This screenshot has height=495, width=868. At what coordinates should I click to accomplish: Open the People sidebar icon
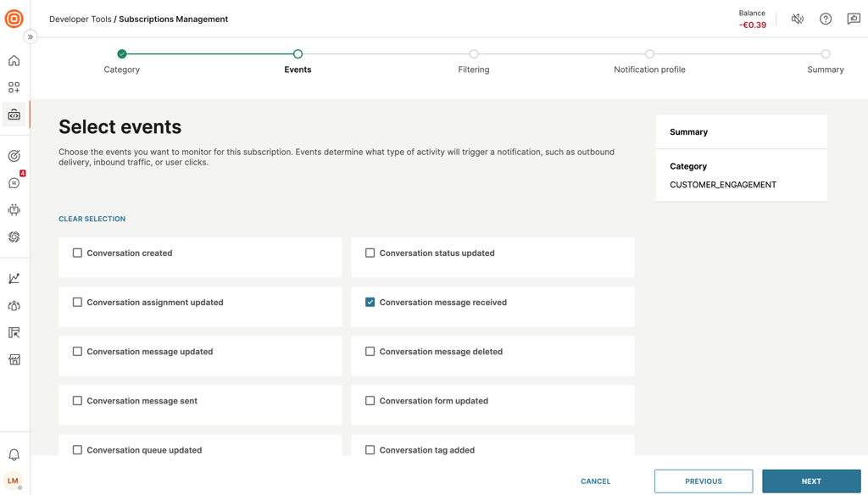[14, 306]
